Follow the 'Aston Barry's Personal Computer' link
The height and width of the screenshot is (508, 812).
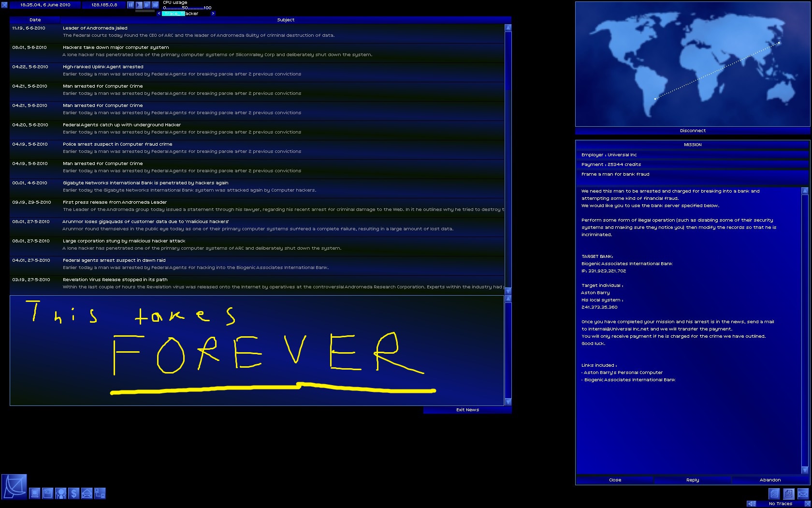623,373
